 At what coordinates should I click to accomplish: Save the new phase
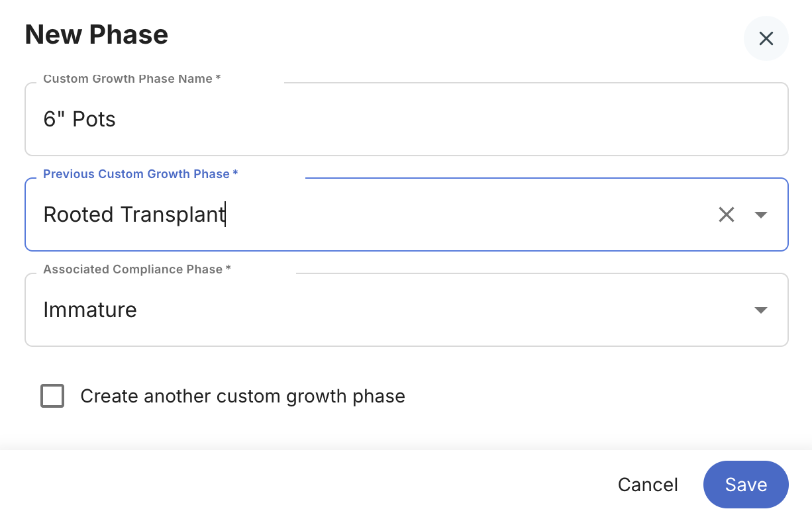tap(746, 485)
